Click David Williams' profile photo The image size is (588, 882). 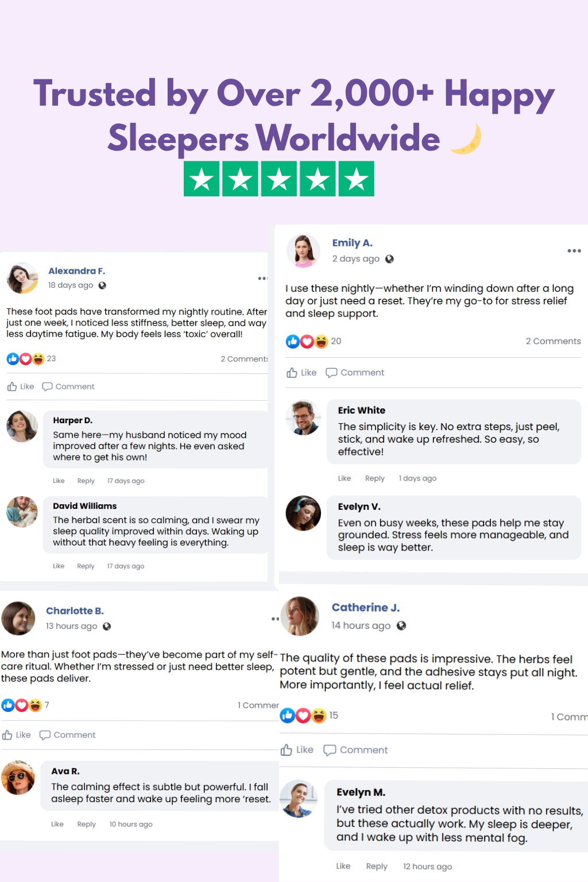click(22, 512)
